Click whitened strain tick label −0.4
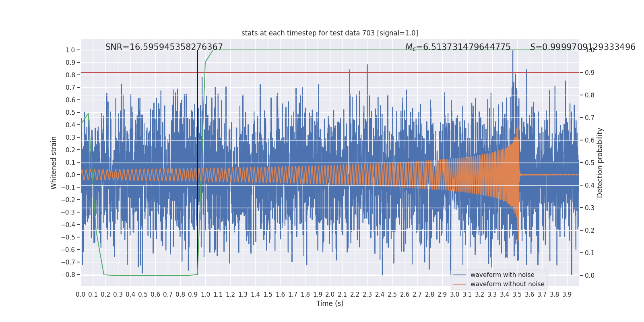The width and height of the screenshot is (644, 322). 68,225
